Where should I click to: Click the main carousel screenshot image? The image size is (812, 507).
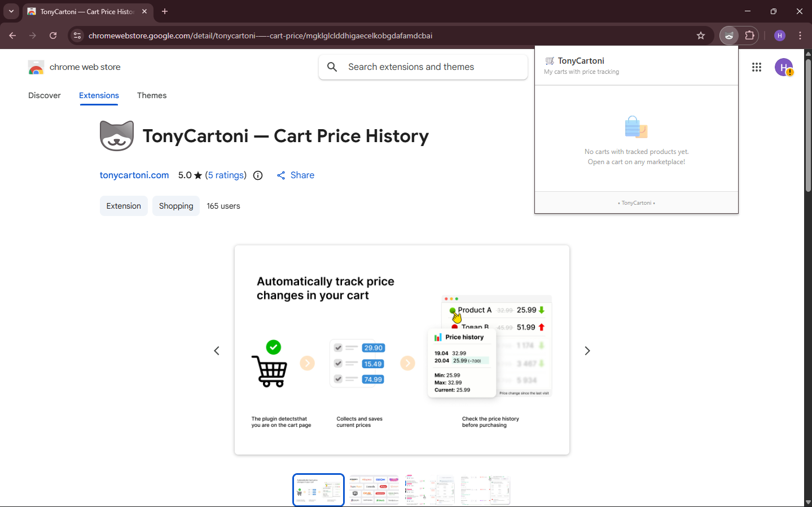[x=402, y=350]
